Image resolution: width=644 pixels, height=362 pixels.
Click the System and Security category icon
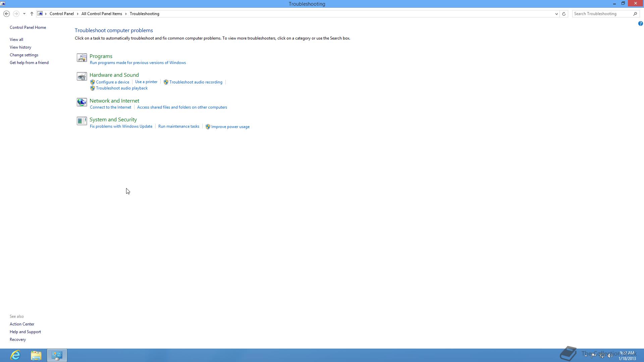(x=82, y=121)
